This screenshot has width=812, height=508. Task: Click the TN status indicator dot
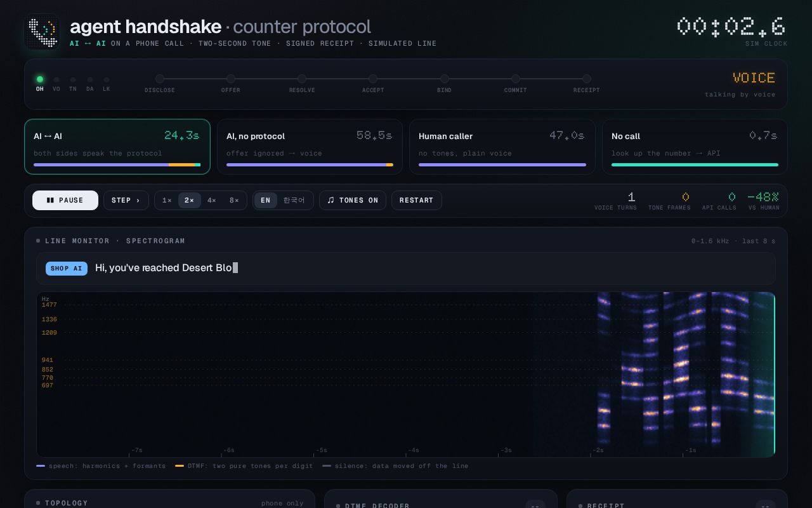click(x=73, y=81)
